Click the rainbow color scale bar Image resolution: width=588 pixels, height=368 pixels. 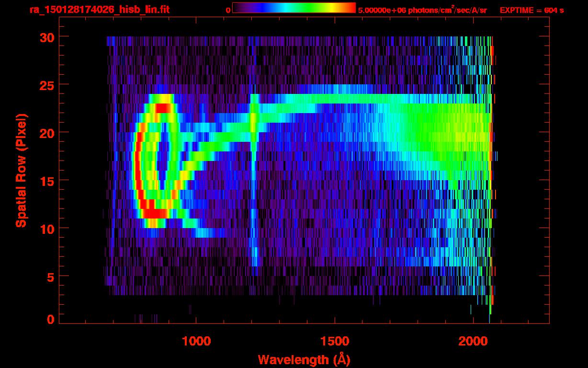tap(294, 8)
